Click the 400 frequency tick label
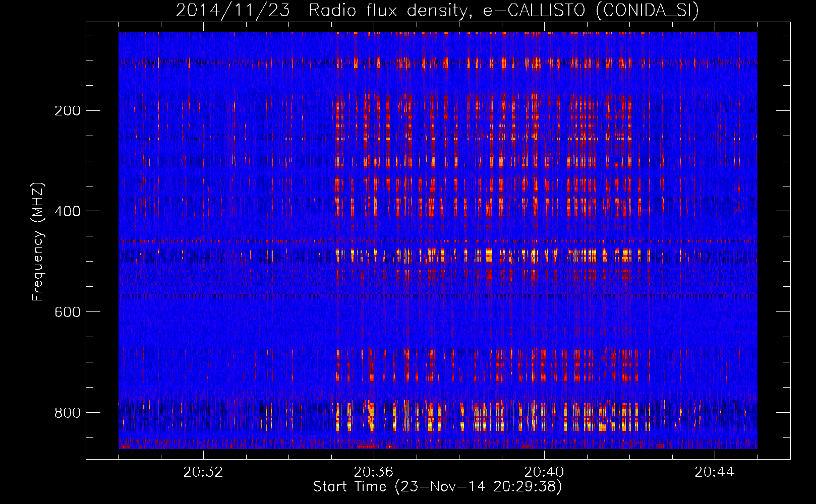The image size is (816, 504). click(68, 211)
